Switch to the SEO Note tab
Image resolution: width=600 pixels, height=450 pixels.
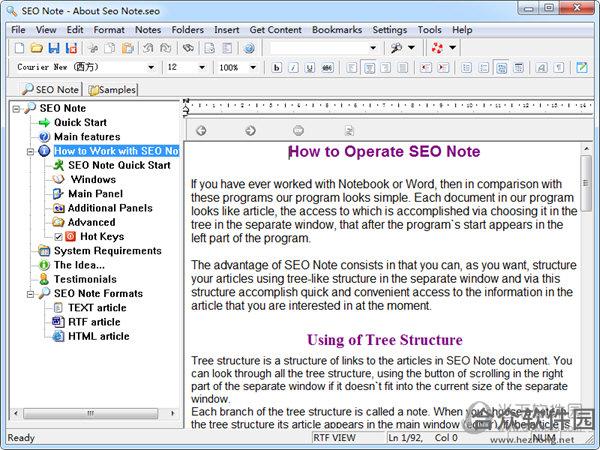point(50,90)
